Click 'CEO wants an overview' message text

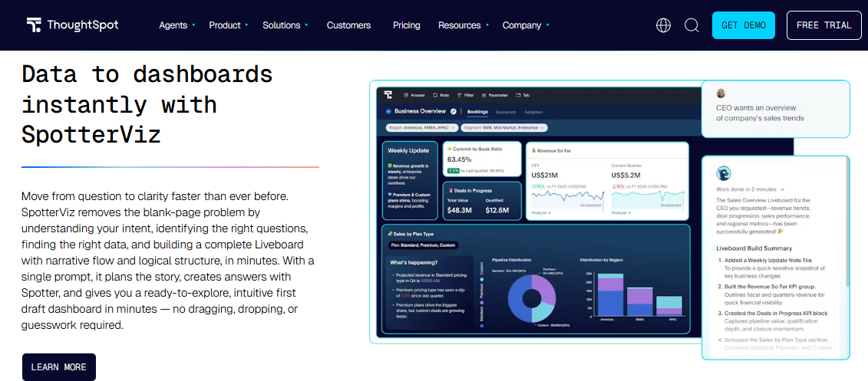pos(759,112)
